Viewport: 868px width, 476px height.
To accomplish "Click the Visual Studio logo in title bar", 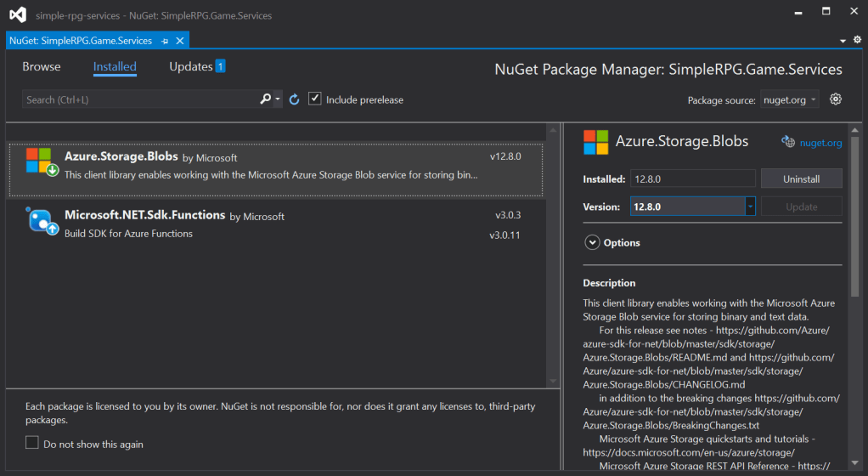I will (x=17, y=15).
